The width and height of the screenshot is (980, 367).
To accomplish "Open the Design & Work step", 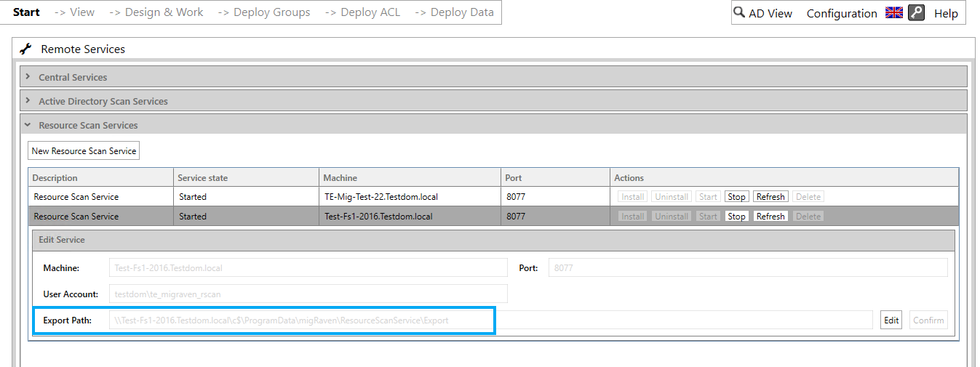I will pyautogui.click(x=156, y=12).
